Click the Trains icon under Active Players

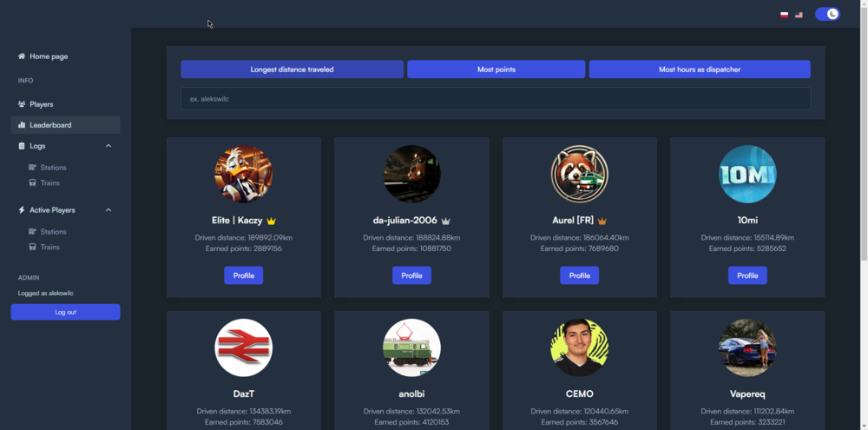pos(33,247)
